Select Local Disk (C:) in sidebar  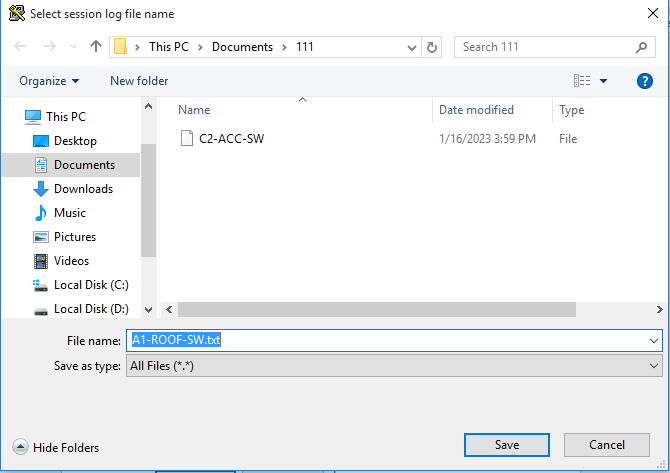click(91, 285)
